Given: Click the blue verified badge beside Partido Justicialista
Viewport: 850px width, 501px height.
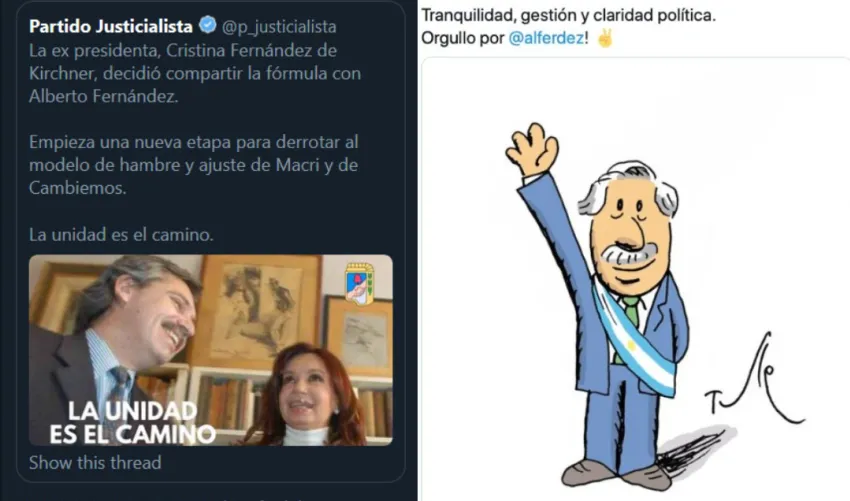Looking at the screenshot, I should click(x=207, y=25).
